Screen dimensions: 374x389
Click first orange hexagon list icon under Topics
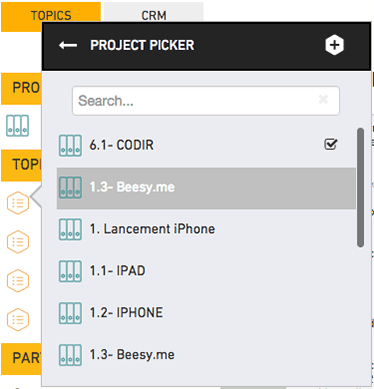[18, 203]
